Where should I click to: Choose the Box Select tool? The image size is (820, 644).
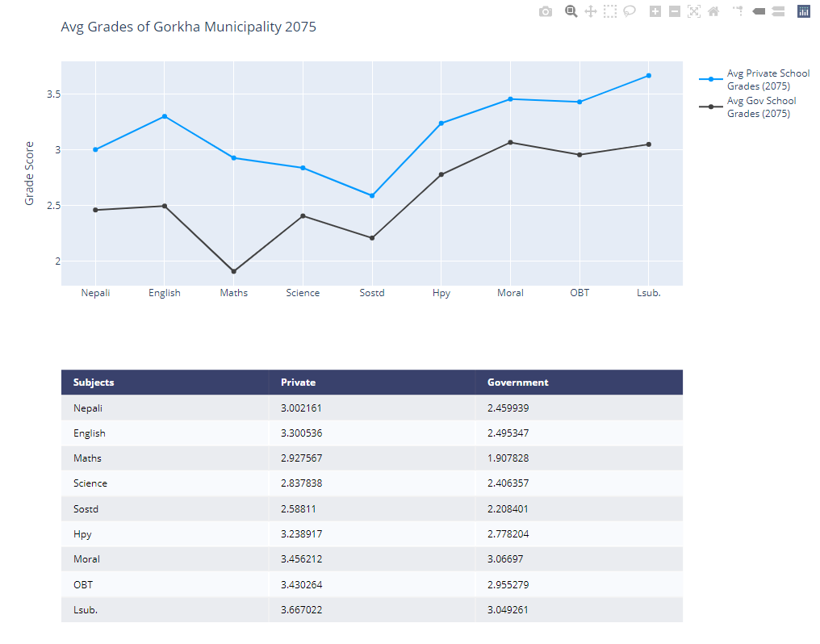(610, 11)
